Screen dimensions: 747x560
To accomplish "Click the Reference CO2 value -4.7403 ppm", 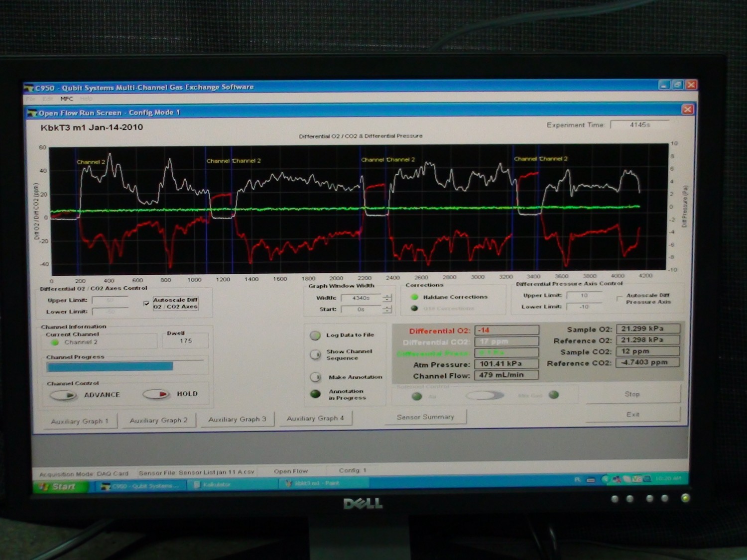I will (648, 362).
